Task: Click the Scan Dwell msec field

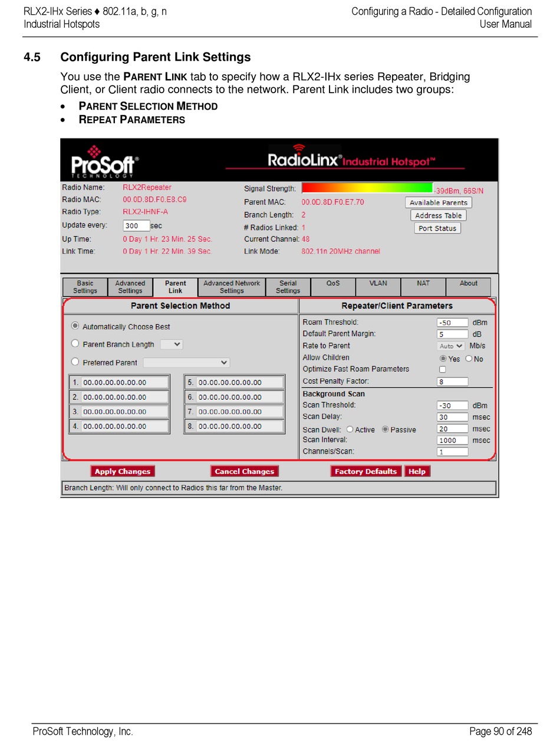Action: [x=453, y=429]
